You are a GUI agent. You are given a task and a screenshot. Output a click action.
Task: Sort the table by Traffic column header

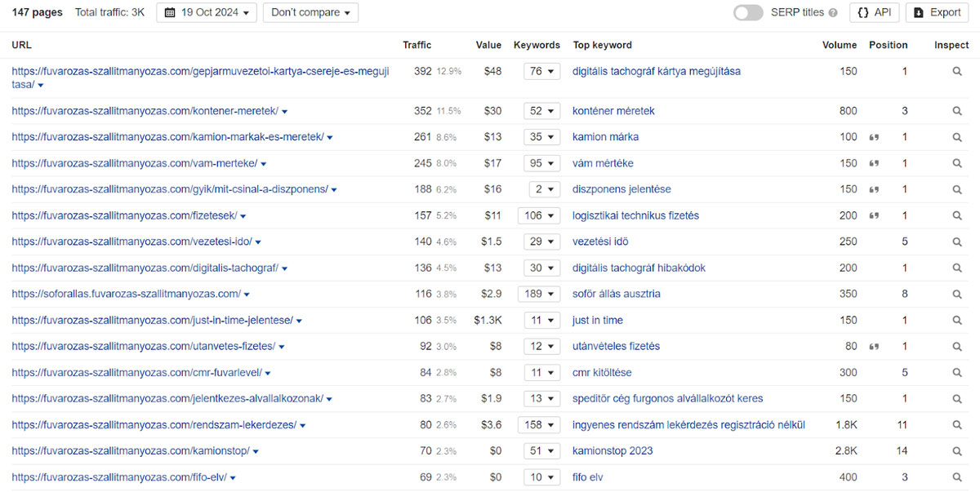coord(417,45)
